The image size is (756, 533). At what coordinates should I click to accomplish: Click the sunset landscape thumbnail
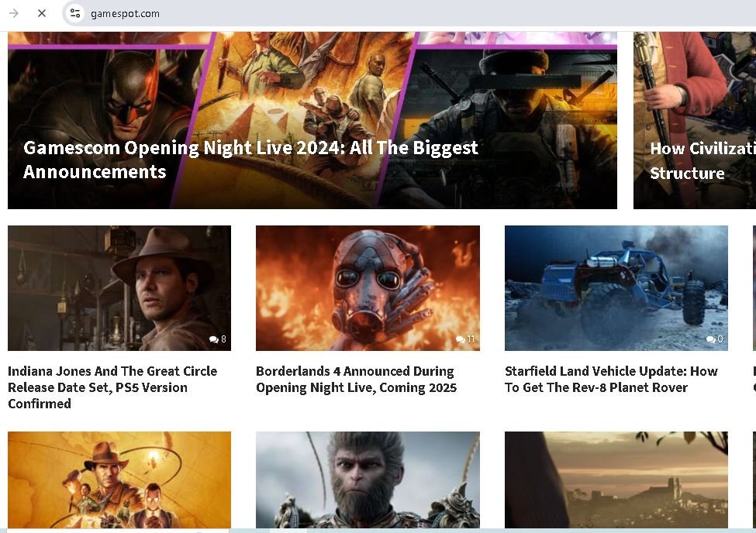tap(616, 479)
